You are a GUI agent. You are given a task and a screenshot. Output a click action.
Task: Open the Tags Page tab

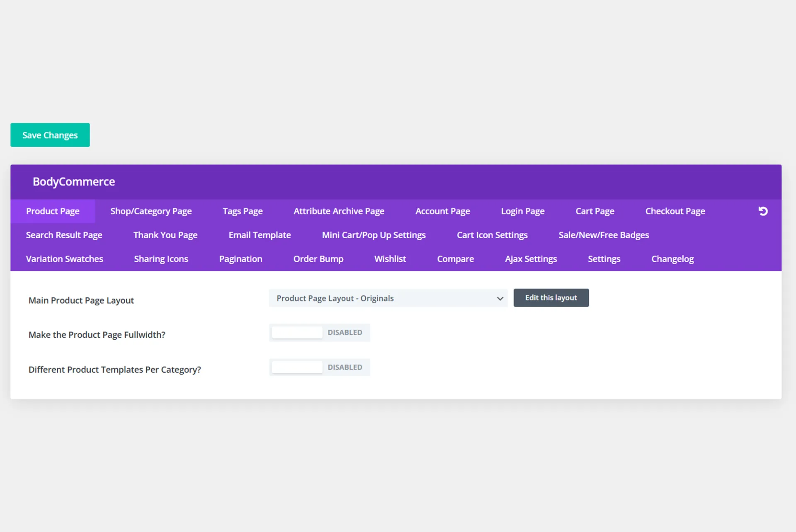[243, 211]
